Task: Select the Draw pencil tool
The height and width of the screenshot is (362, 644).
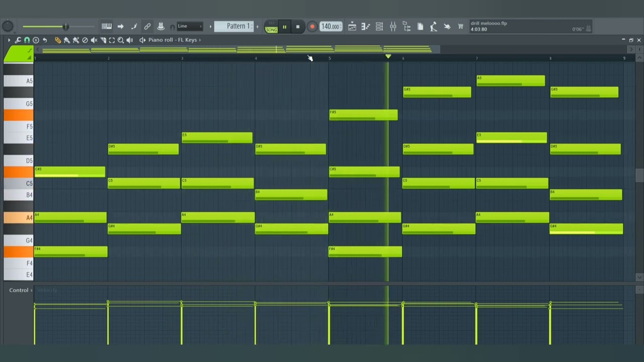Action: click(x=58, y=40)
